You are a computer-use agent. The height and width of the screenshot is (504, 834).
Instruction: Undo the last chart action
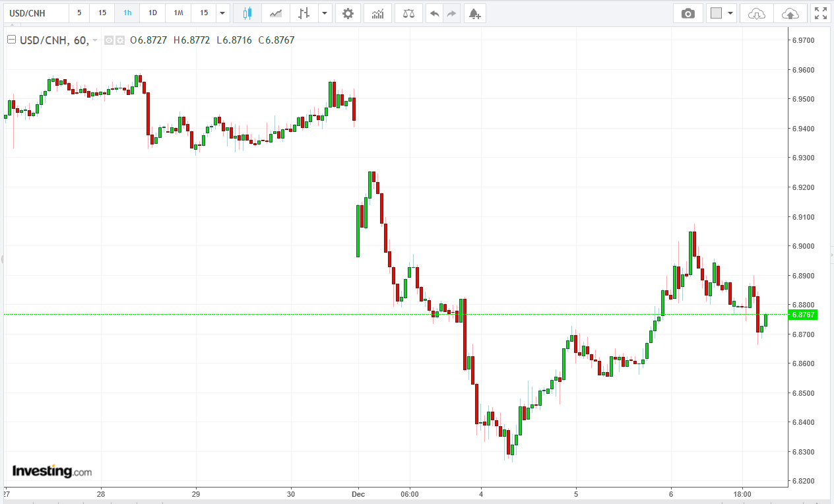[434, 13]
